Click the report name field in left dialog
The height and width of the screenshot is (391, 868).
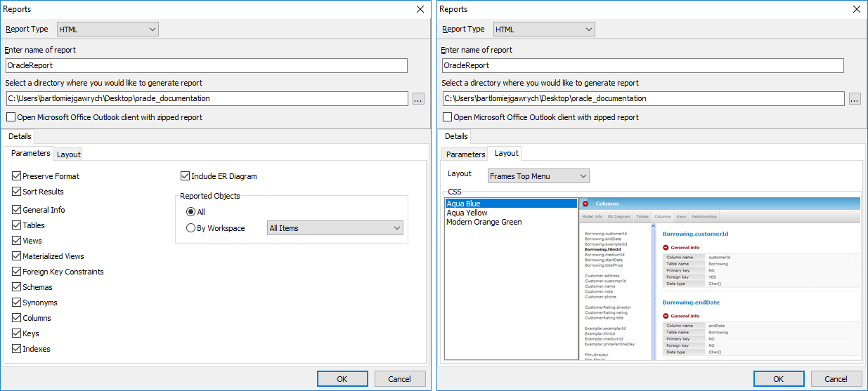click(206, 65)
